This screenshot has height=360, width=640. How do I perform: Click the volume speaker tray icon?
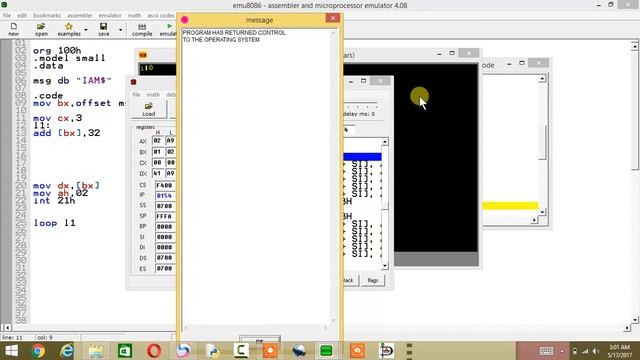tap(596, 351)
